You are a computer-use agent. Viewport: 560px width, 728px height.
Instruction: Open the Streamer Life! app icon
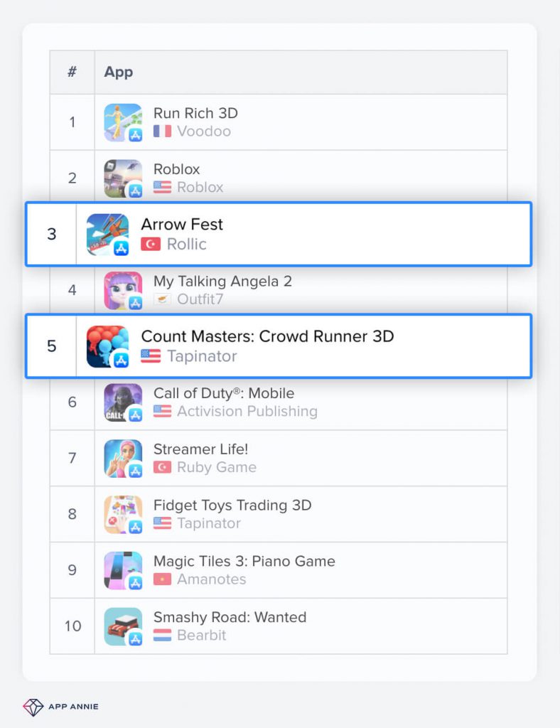coord(123,459)
